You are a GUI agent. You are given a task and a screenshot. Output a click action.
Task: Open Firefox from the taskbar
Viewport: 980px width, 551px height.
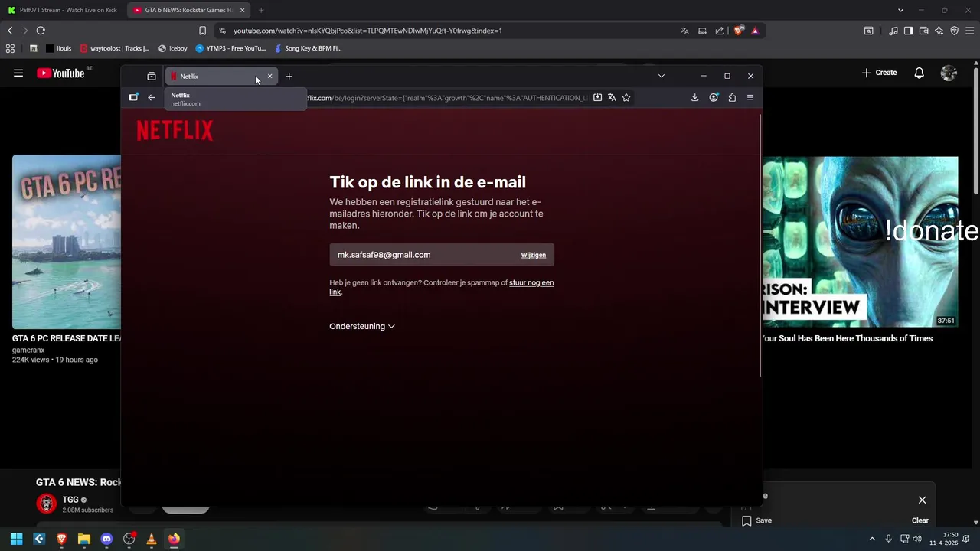coord(174,539)
